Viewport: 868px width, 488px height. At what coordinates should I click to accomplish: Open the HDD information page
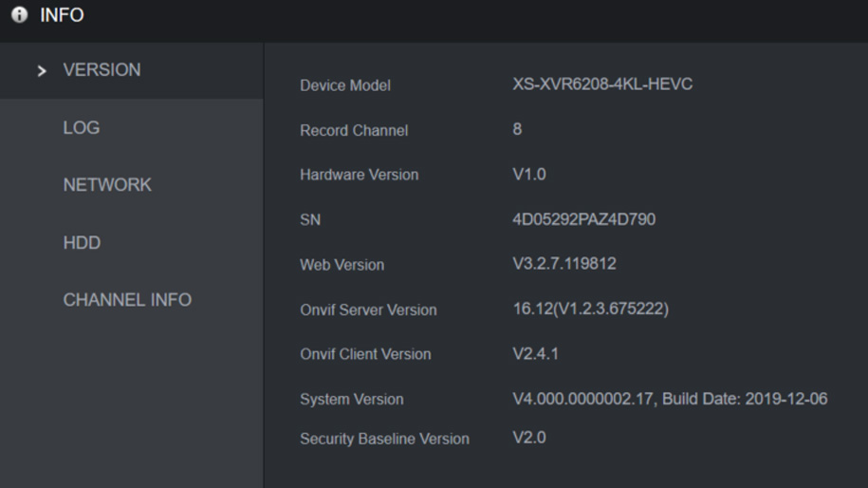(82, 243)
